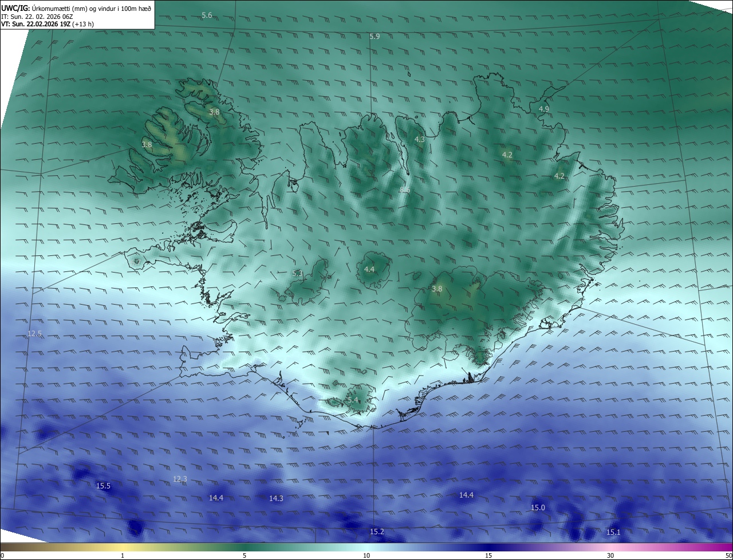733x560 pixels.
Task: Click the color scale tick label 10
Action: click(366, 555)
